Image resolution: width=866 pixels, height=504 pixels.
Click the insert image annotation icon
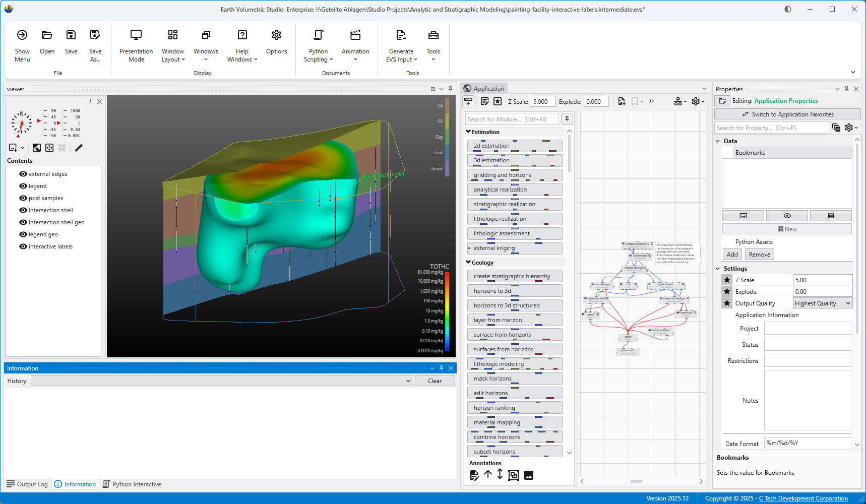click(x=529, y=475)
